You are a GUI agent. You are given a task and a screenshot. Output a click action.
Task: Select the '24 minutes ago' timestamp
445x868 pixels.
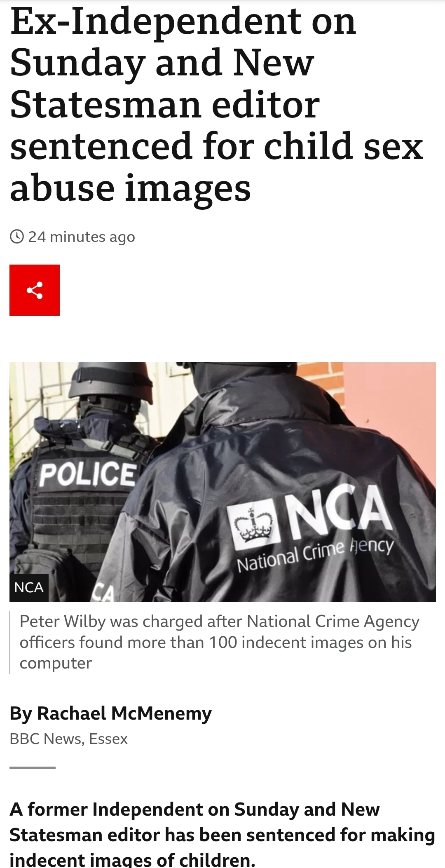82,237
